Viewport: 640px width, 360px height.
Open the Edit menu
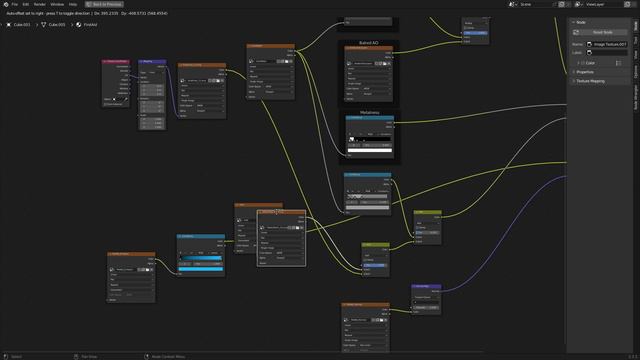(26, 4)
